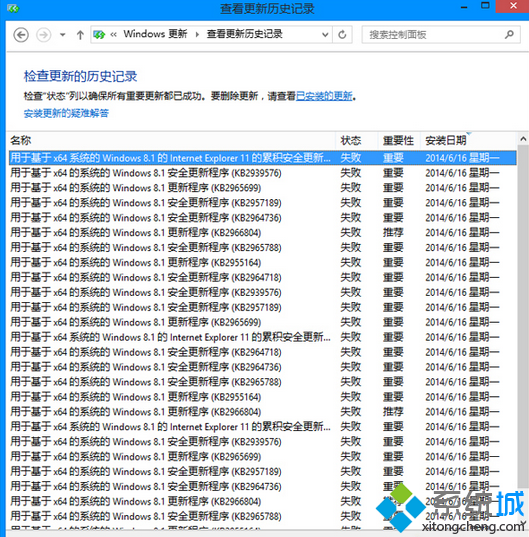Click the window title bar system icon
The image size is (529, 537).
tap(13, 8)
